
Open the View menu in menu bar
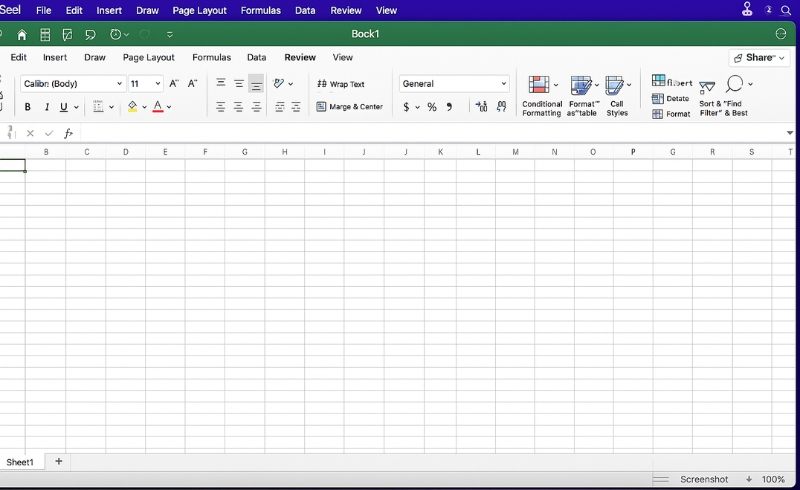(x=386, y=10)
